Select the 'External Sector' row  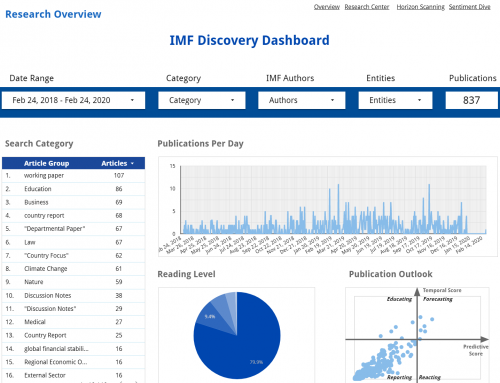click(x=73, y=375)
